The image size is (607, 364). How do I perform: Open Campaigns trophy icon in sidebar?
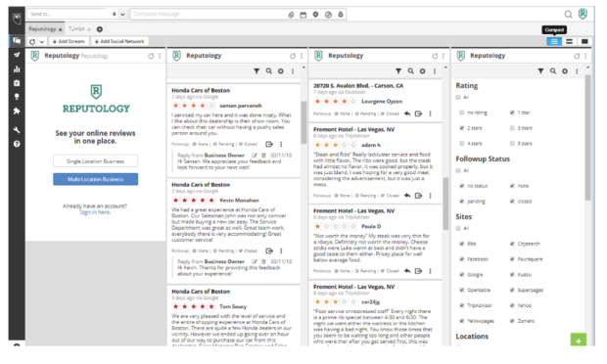coord(17,97)
